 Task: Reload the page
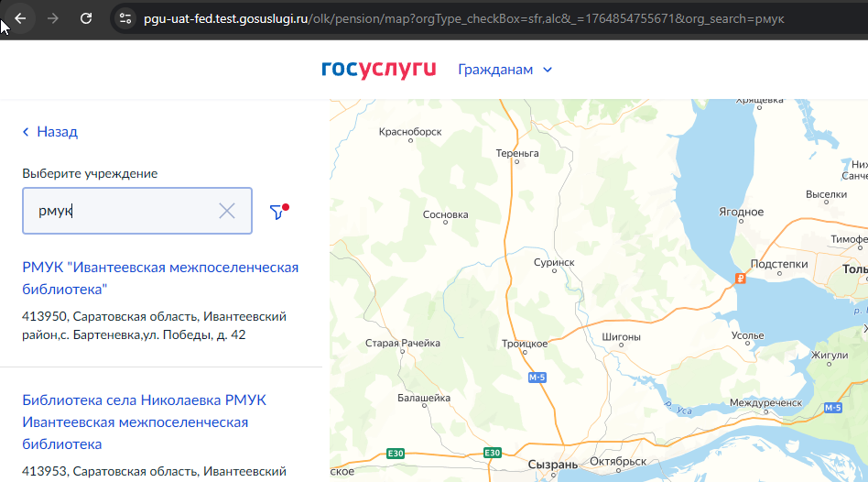point(86,18)
